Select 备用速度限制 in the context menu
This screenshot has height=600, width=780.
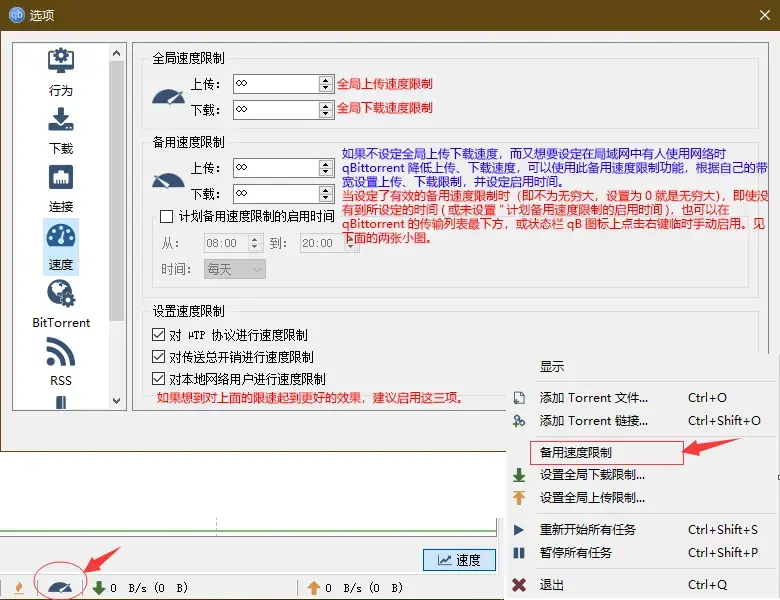(606, 453)
